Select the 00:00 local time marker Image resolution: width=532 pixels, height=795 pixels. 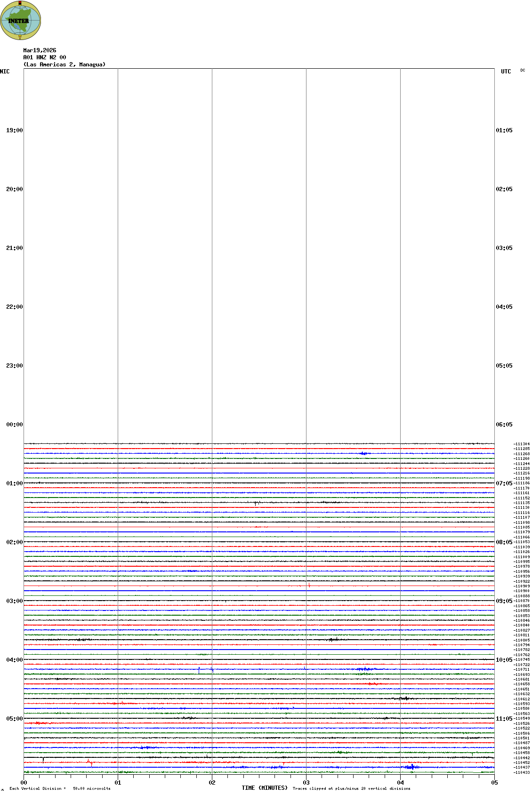tap(14, 425)
